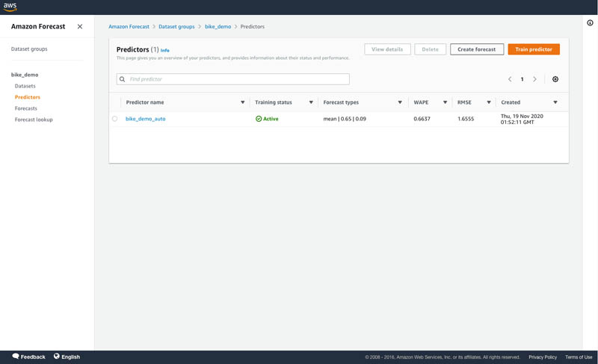Go to Amazon Forecast breadcrumb
The height and width of the screenshot is (364, 598).
(x=129, y=26)
